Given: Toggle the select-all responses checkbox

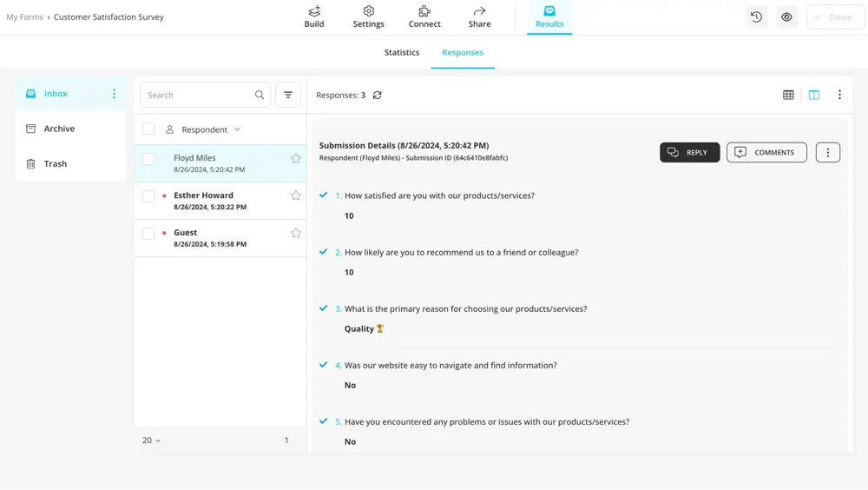Looking at the screenshot, I should point(148,129).
